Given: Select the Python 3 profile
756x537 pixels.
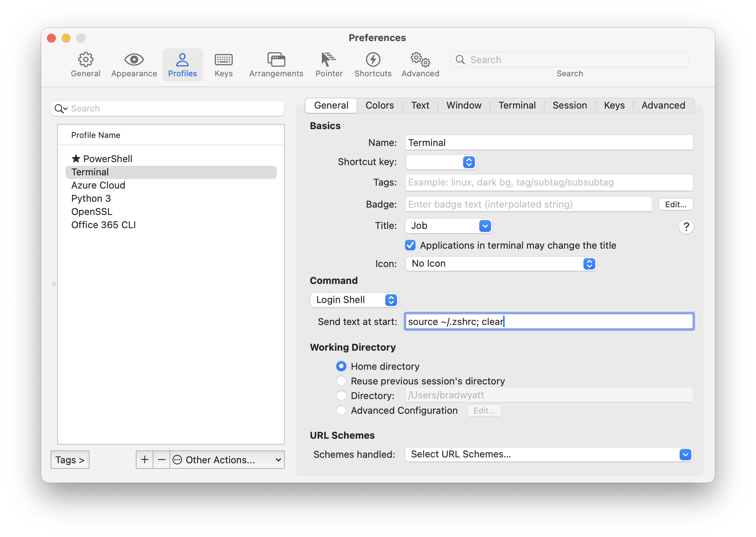Looking at the screenshot, I should [x=171, y=198].
